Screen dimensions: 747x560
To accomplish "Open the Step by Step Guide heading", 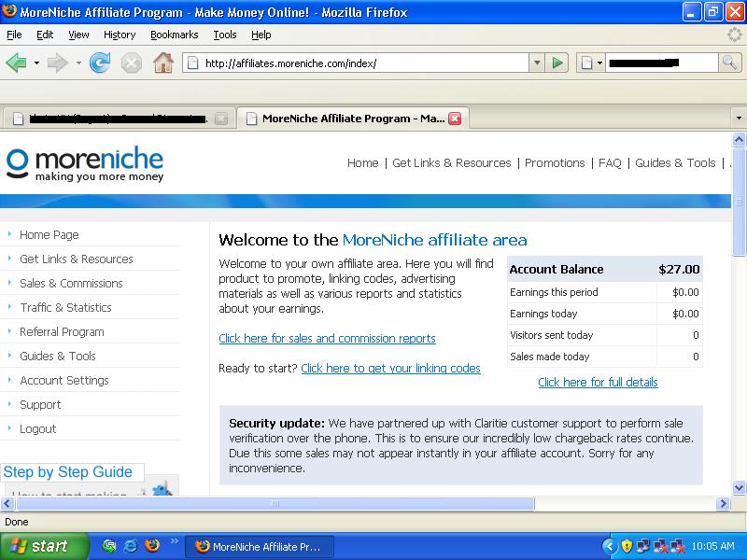I will (x=67, y=472).
